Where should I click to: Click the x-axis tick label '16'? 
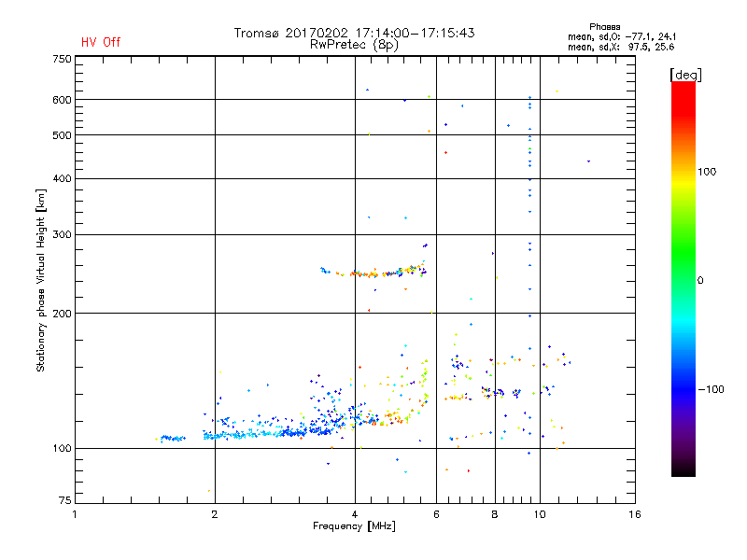635,514
